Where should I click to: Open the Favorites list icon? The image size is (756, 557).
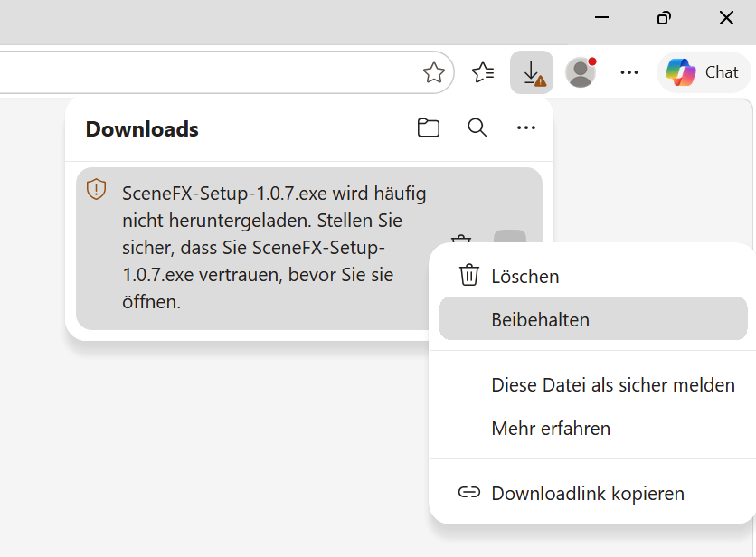point(483,72)
